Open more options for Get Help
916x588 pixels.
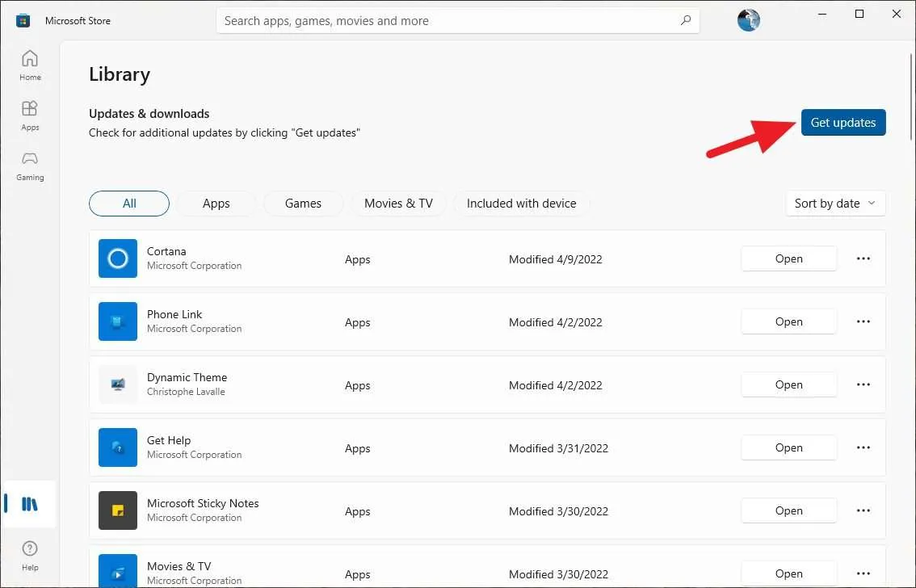[x=863, y=447]
